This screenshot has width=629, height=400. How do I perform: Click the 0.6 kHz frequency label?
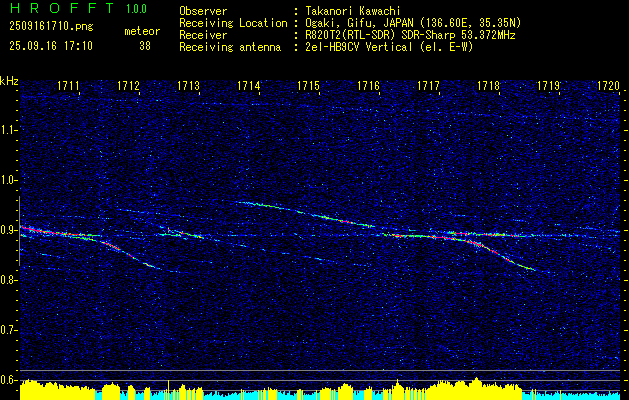pos(7,380)
